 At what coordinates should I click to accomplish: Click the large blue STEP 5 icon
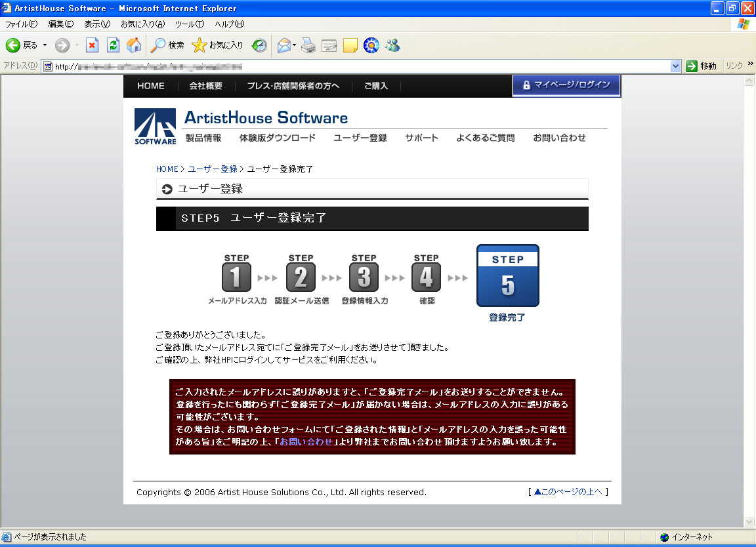(x=508, y=275)
